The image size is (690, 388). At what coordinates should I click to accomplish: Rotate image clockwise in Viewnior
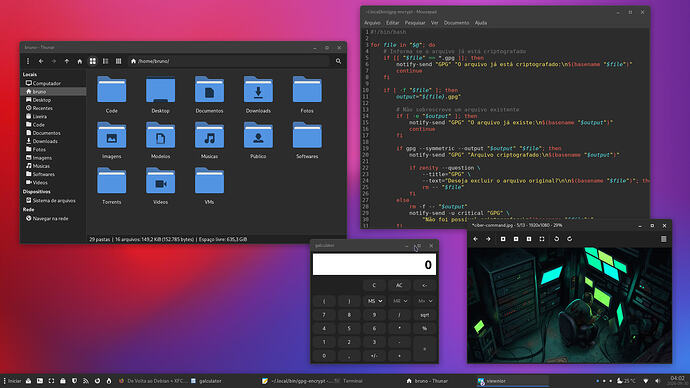click(x=569, y=239)
